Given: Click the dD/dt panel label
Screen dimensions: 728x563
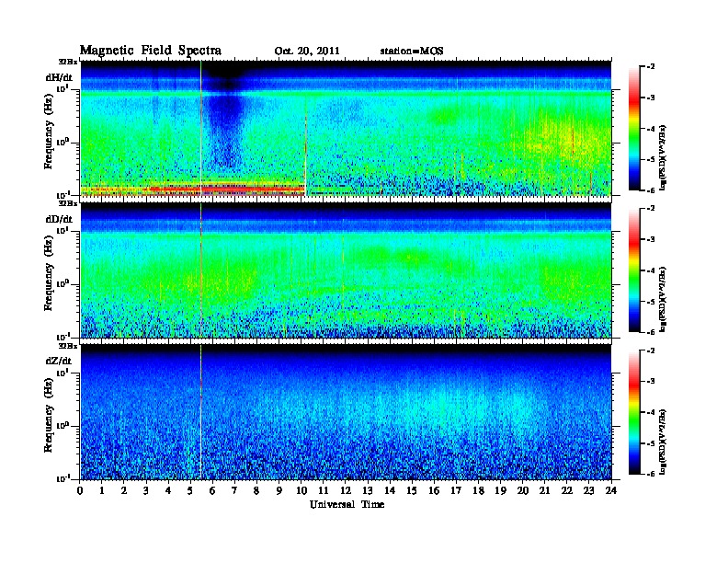Looking at the screenshot, I should tap(59, 219).
